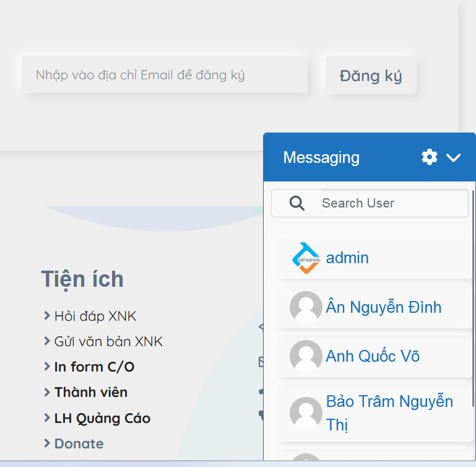Collapse the Messaging panel chevron
The image size is (476, 467).
[x=453, y=157]
